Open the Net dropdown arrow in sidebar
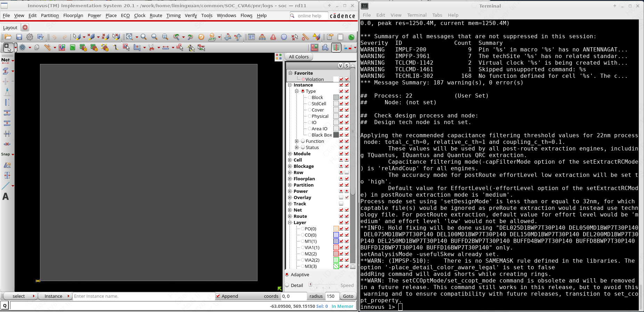 pos(13,60)
